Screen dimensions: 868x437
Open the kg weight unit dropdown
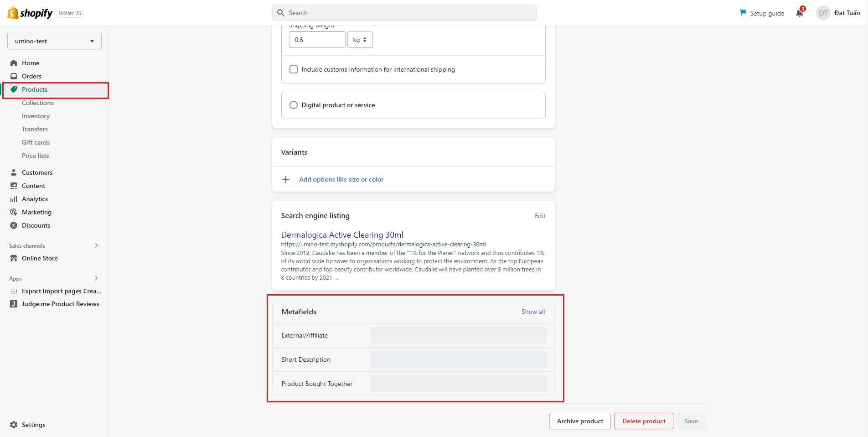point(360,40)
